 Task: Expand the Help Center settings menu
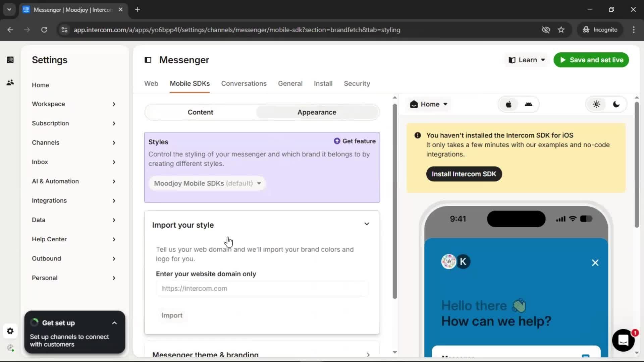coord(74,239)
